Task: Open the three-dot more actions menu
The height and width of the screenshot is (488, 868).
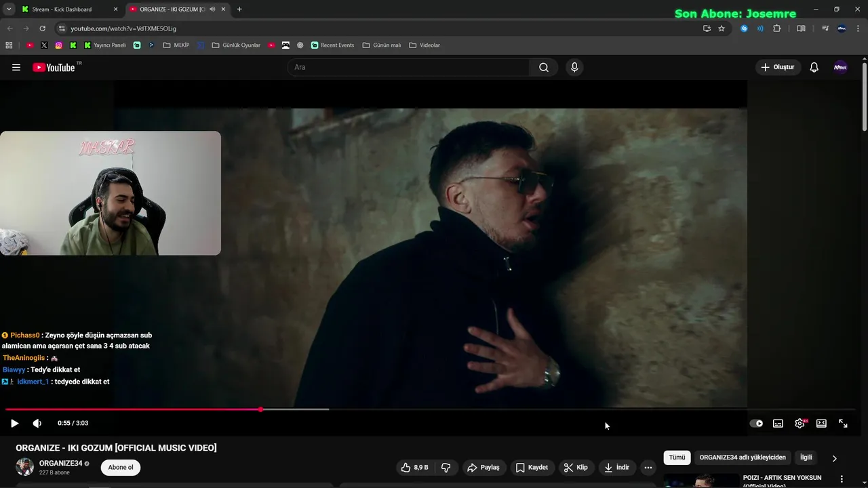Action: [648, 467]
